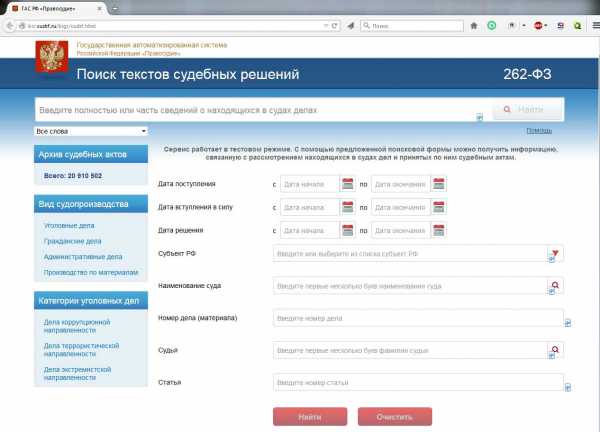This screenshot has width=600, height=432.
Task: Click the top Найти search button
Action: pos(528,109)
